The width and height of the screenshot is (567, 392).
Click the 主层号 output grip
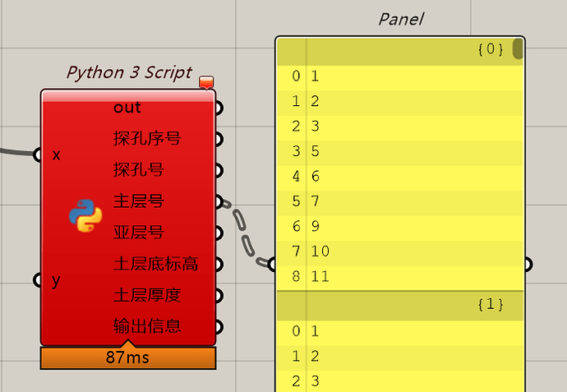(218, 201)
